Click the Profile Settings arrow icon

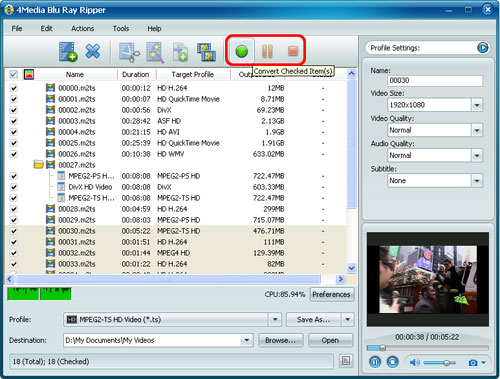(482, 48)
